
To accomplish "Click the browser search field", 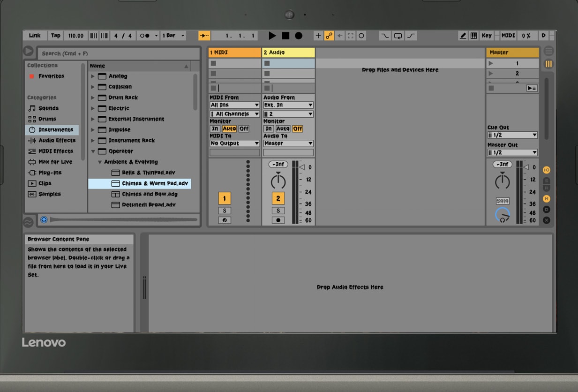I will (118, 53).
